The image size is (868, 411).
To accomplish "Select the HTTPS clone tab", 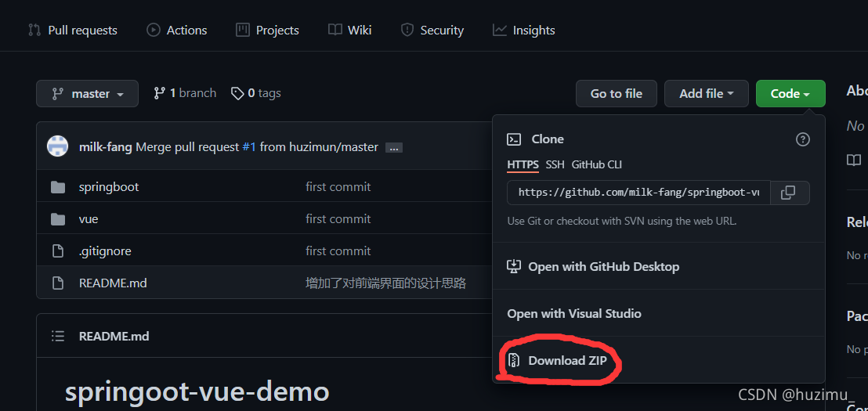I will point(523,164).
